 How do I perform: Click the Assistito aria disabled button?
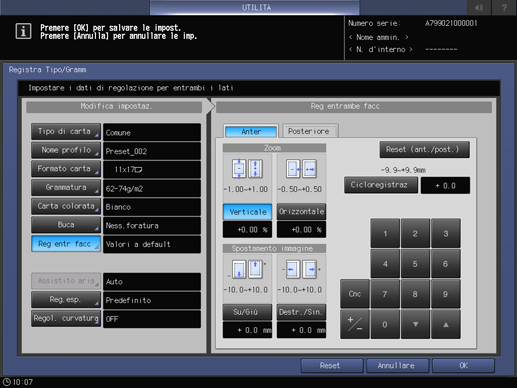pos(66,281)
